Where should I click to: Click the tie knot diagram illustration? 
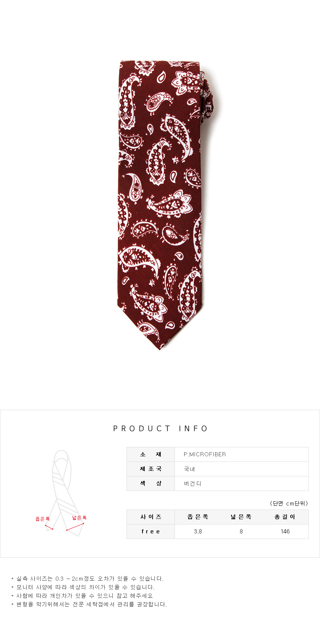click(x=65, y=493)
